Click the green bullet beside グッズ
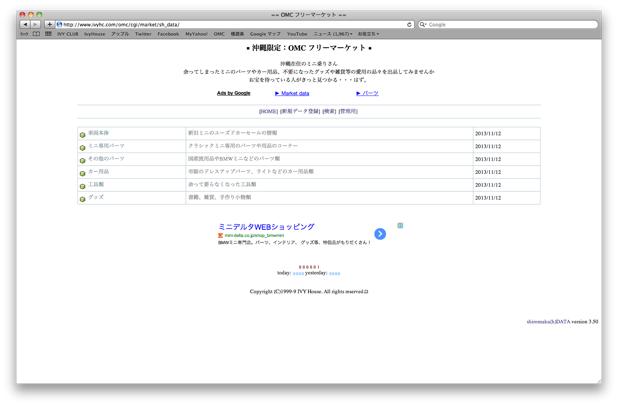618x406 pixels. pos(82,199)
